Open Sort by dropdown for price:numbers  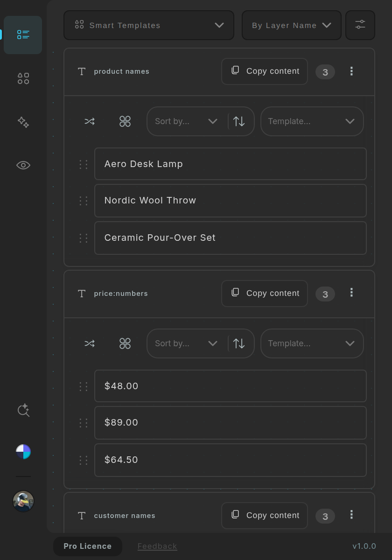click(187, 343)
